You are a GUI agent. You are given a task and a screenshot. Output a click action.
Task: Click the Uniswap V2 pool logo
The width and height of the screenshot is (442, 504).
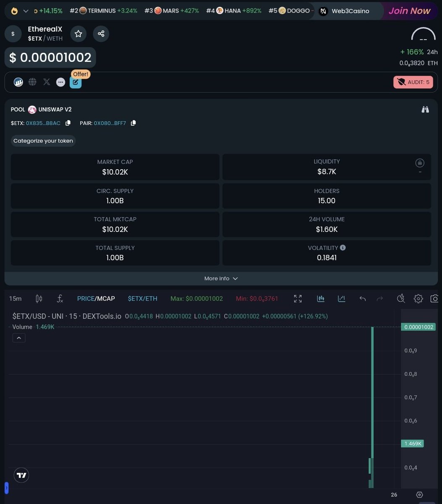coord(32,110)
